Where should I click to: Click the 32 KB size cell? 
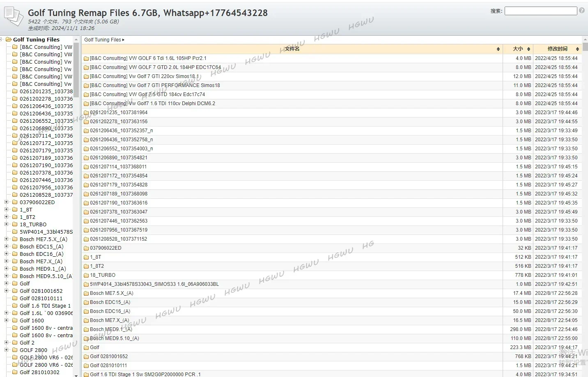[x=524, y=248]
